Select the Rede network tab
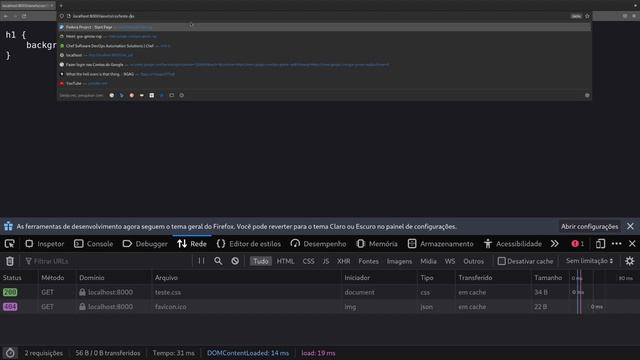Screen dimensions: 640x360 (x=192, y=244)
